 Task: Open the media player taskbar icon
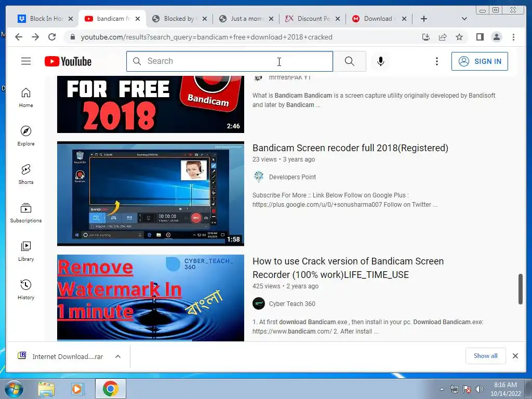(77, 389)
